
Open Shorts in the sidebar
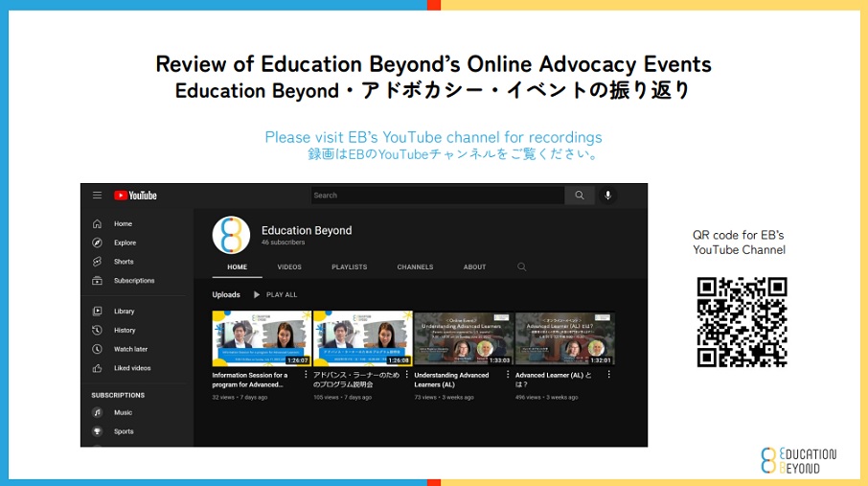[x=124, y=262]
